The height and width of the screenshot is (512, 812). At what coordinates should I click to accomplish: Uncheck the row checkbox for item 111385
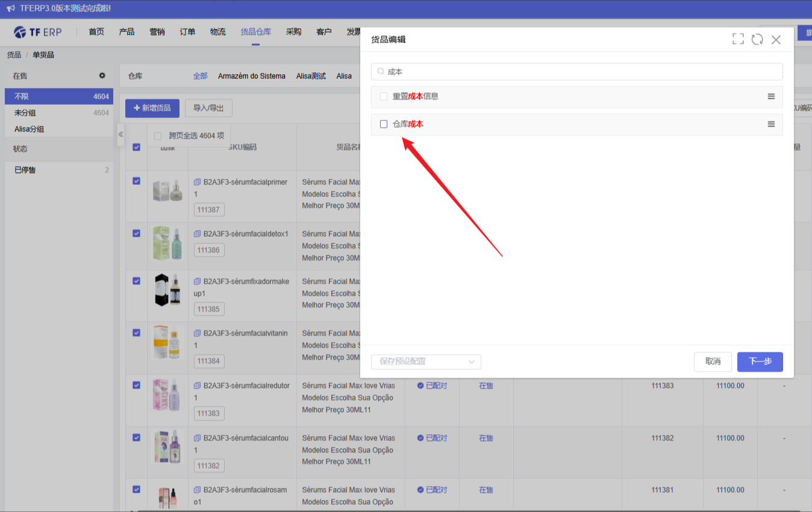136,281
